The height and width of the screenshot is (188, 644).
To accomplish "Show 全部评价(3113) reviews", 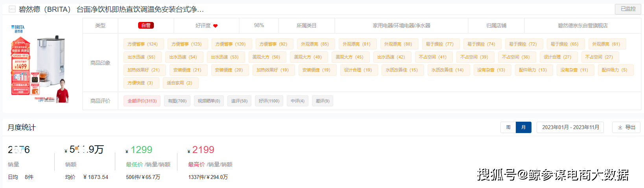I will tap(142, 101).
